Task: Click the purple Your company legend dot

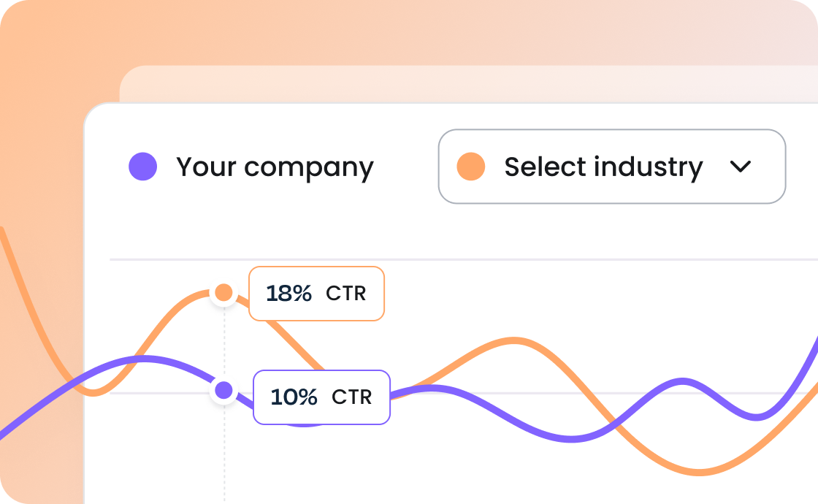Action: click(x=143, y=167)
